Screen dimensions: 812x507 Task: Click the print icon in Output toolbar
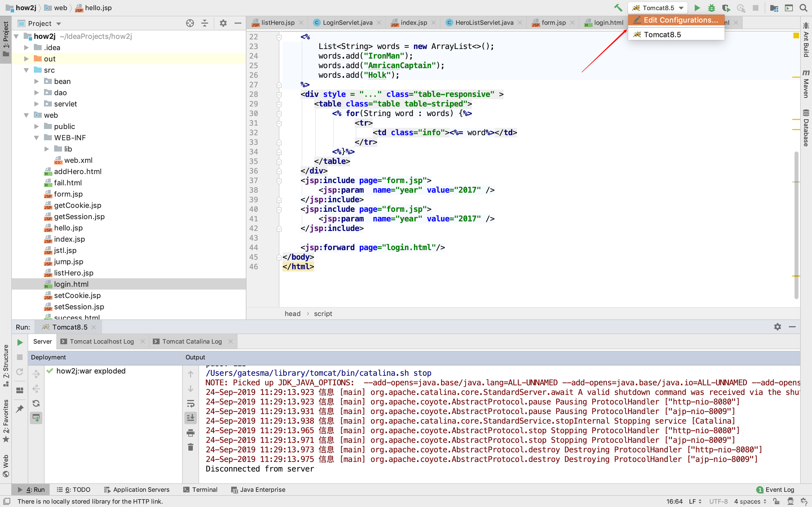[x=191, y=433]
